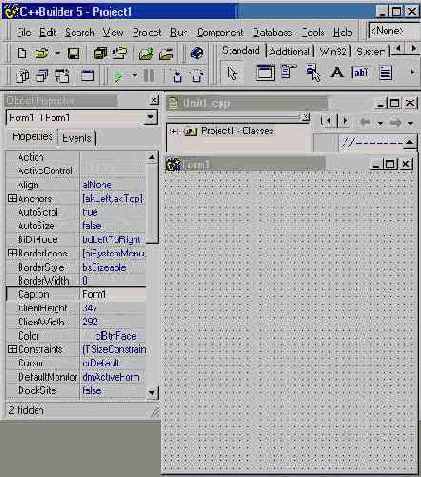Image resolution: width=421 pixels, height=477 pixels.
Task: Expand the Project1 - Classes tree node
Action: pyautogui.click(x=173, y=132)
